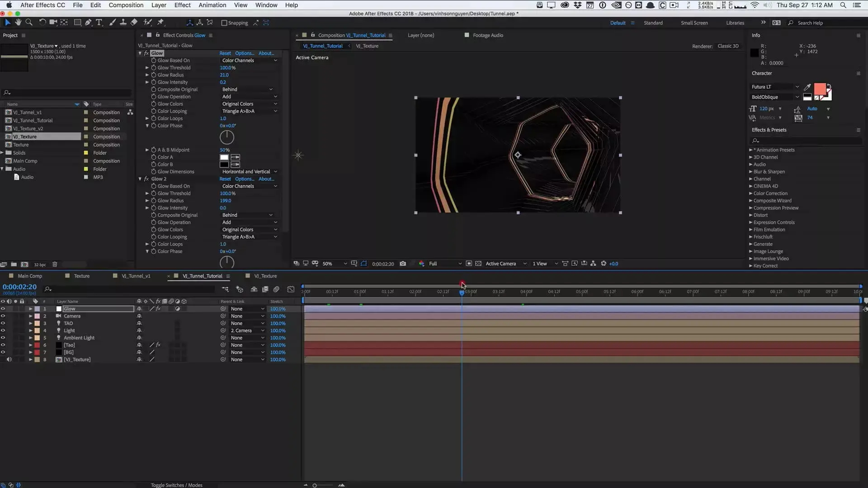Click the eyedropper in Character panel
Viewport: 868px width, 488px height.
point(807,87)
